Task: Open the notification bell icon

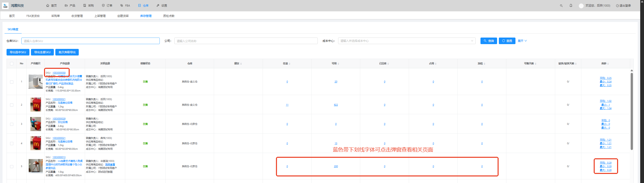Action: click(571, 6)
